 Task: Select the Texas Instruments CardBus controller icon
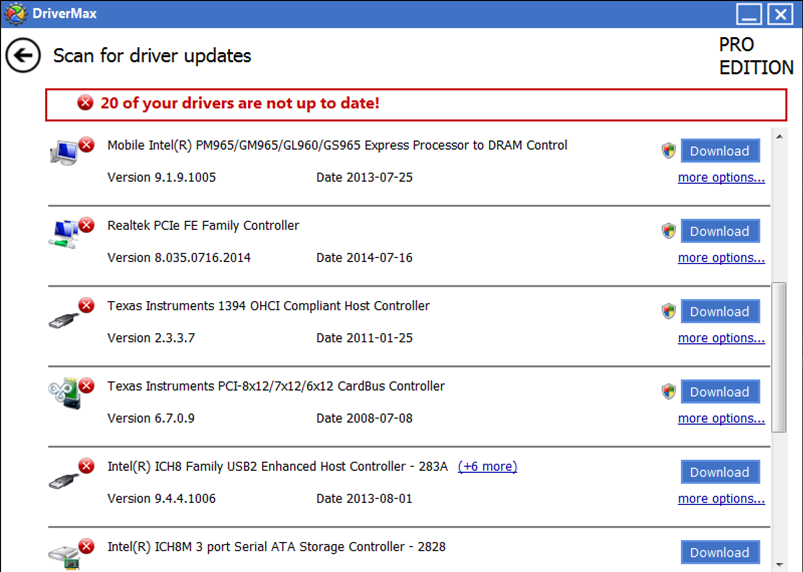click(x=65, y=393)
